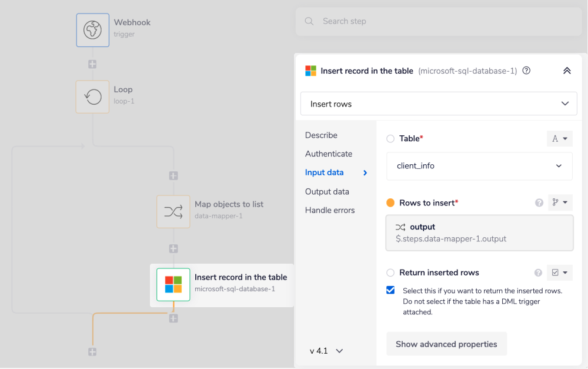
Task: Click the Microsoft SQL database node icon
Action: (x=173, y=286)
